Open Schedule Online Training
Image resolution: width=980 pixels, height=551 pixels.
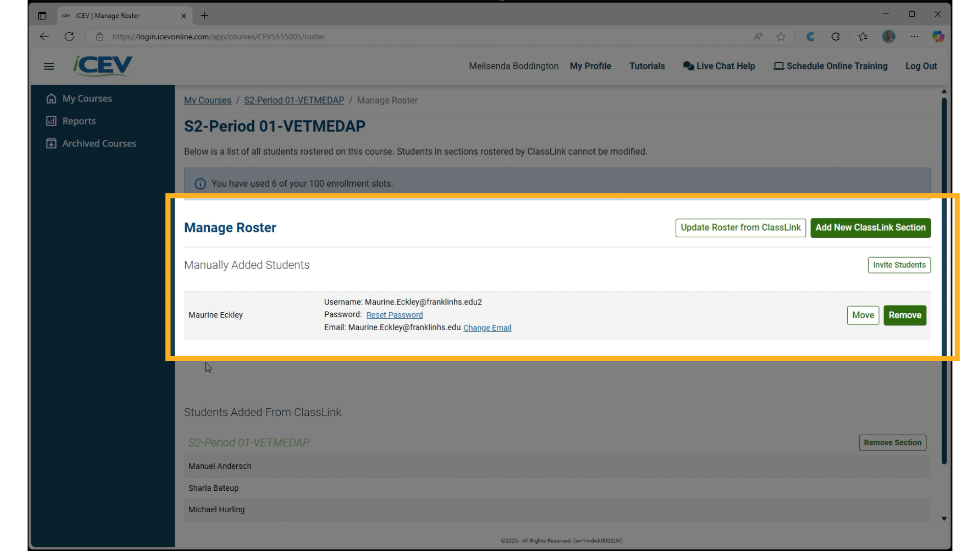point(829,66)
